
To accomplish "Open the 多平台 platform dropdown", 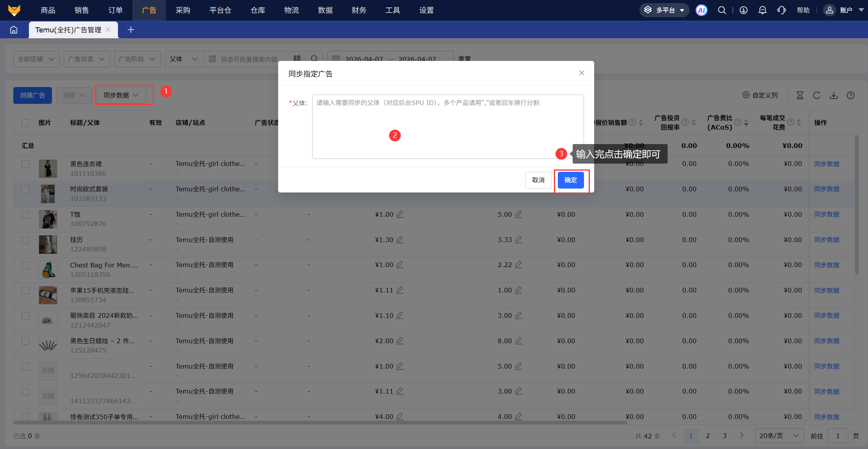I will tap(664, 10).
